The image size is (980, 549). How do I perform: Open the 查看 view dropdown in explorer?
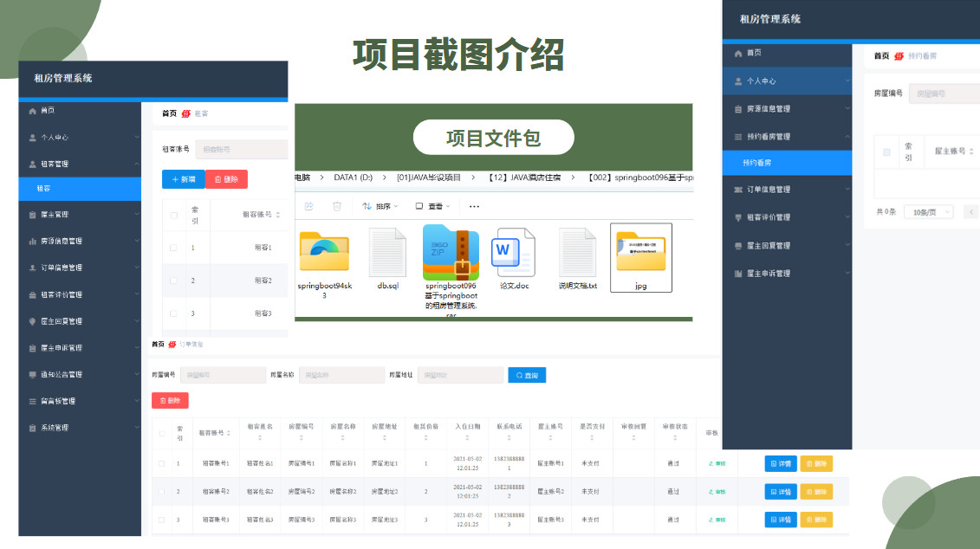[x=432, y=206]
